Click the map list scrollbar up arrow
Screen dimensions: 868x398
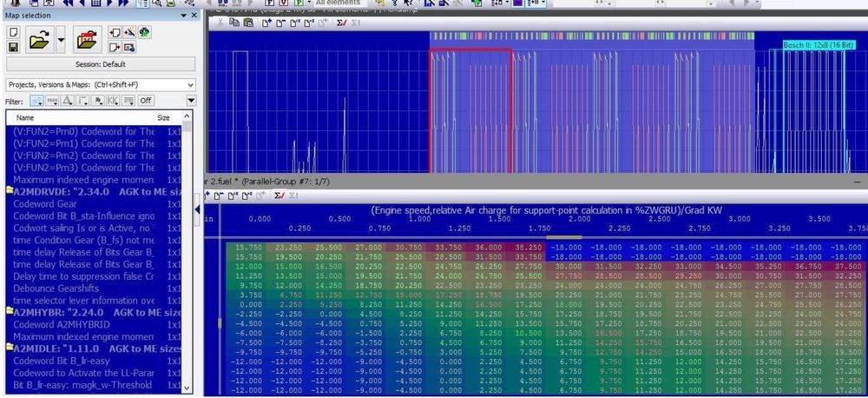point(187,116)
